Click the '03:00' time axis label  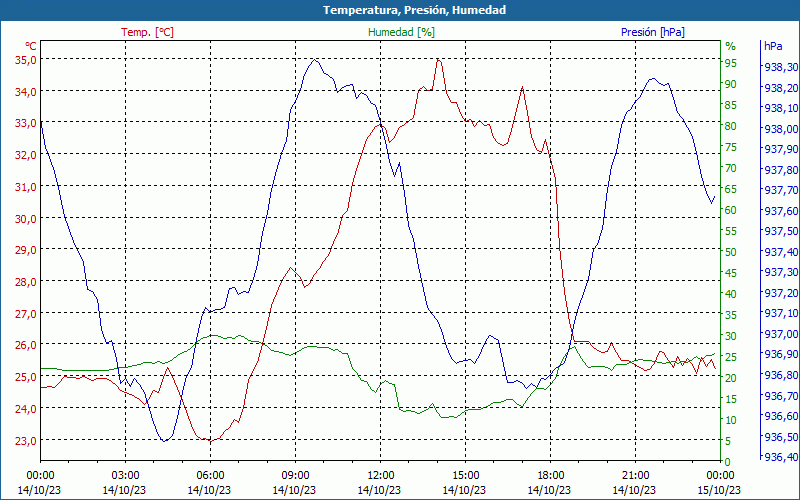[125, 476]
